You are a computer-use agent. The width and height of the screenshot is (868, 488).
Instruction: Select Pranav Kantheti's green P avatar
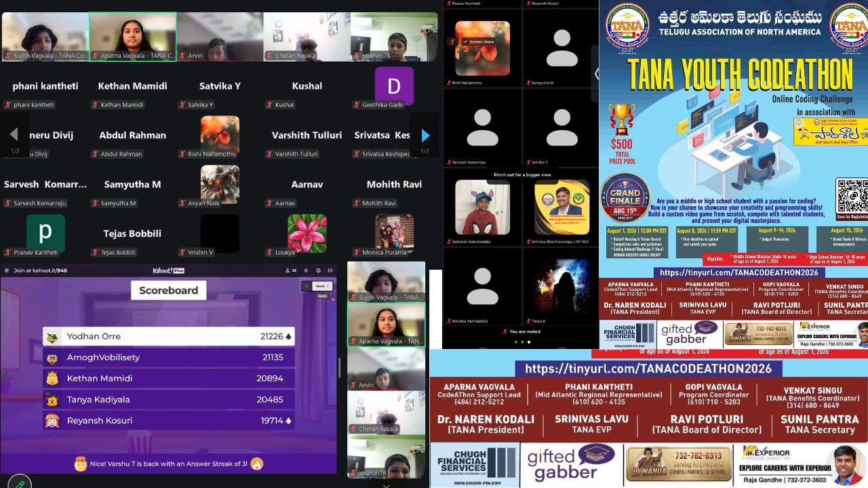[45, 234]
